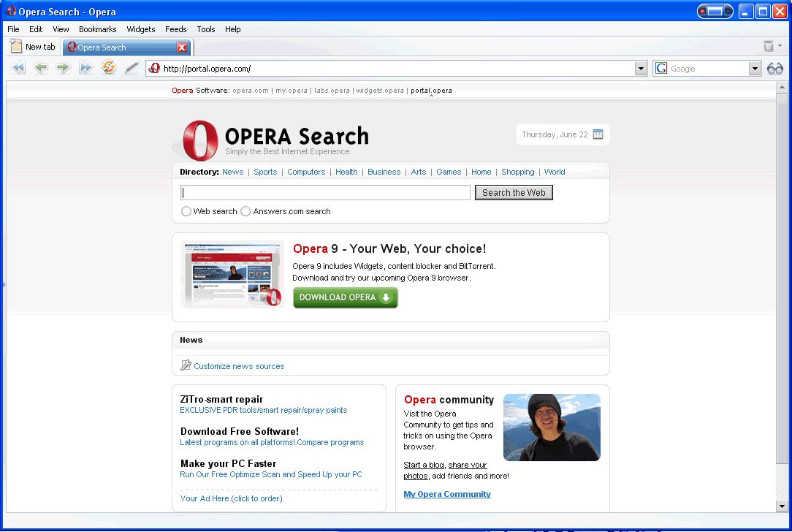Screen dimensions: 792x532
Task: Click the Google G search engine icon
Action: point(661,68)
